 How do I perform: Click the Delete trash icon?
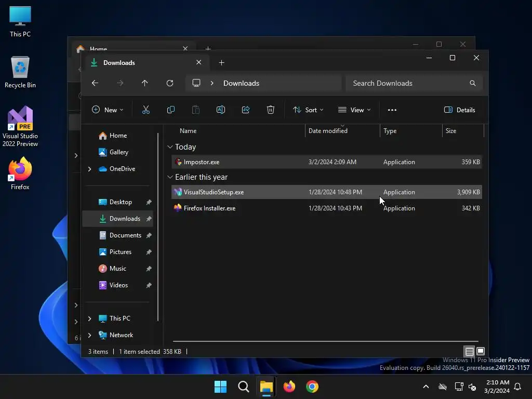coord(270,110)
